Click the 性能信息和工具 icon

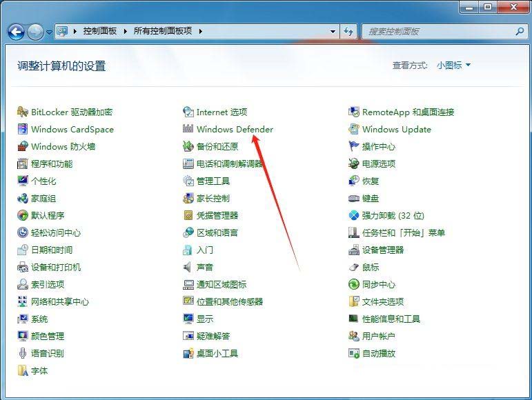(354, 319)
